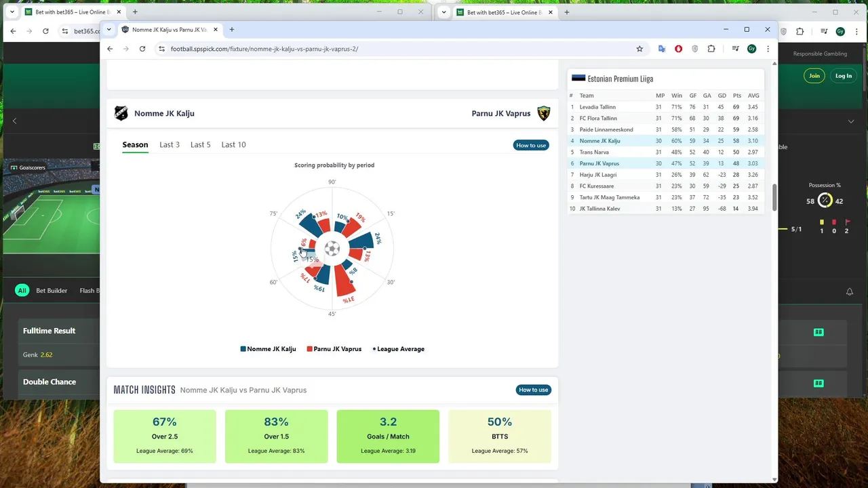Open Google Translate icon in front window

[662, 49]
